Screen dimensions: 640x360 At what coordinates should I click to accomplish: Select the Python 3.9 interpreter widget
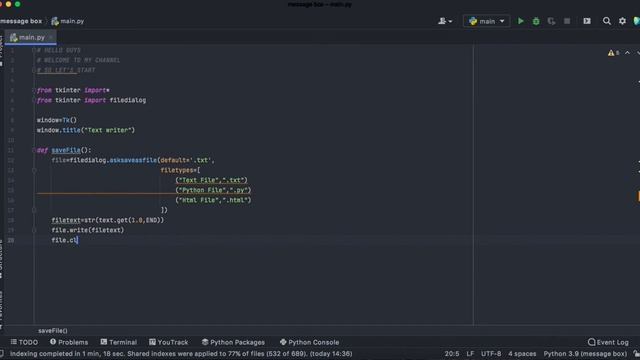pos(585,353)
